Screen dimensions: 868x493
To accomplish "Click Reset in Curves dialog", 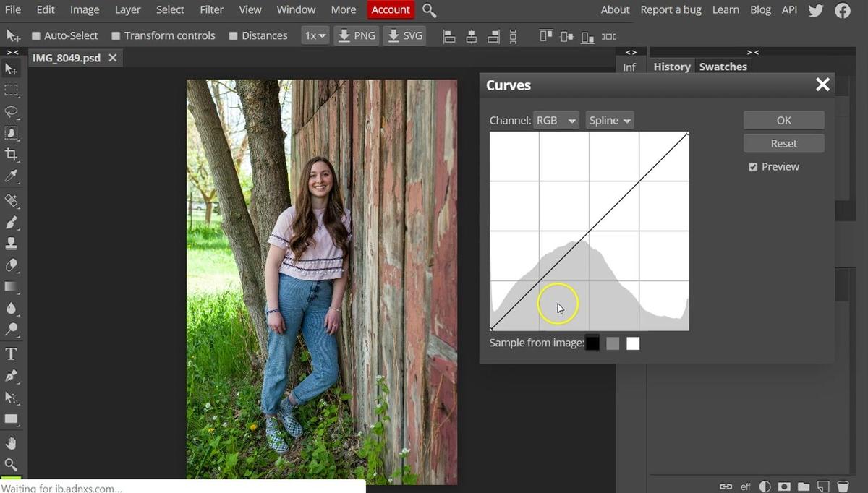I will 784,144.
